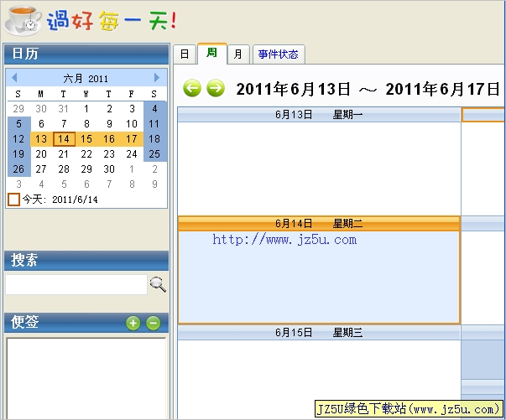The width and height of the screenshot is (506, 420).
Task: Click the Wednesday June 15 event area
Action: pyautogui.click(x=319, y=380)
